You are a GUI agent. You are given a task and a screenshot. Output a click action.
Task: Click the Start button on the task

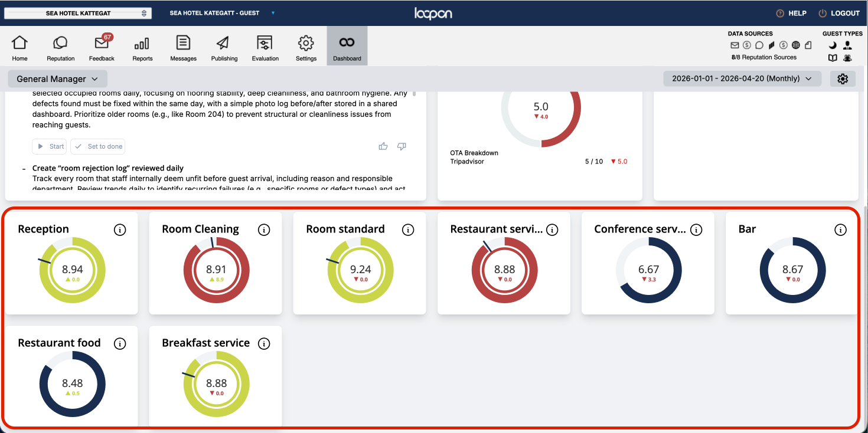pos(50,146)
